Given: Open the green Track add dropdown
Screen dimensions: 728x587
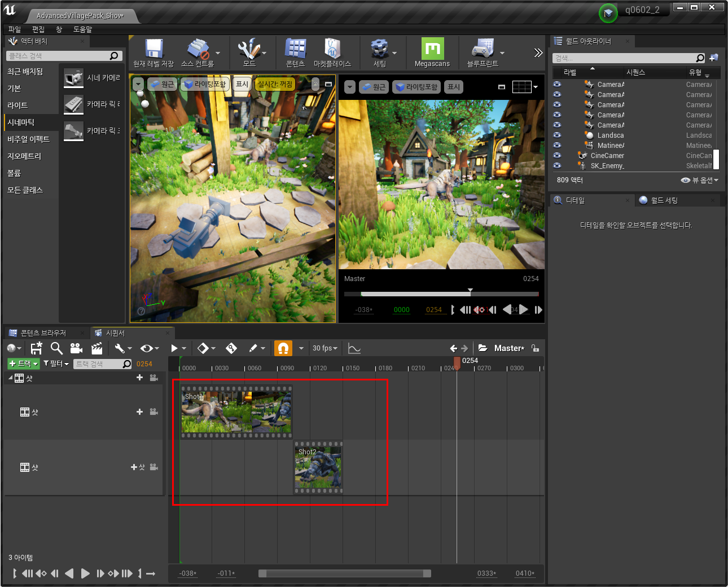Looking at the screenshot, I should [24, 363].
